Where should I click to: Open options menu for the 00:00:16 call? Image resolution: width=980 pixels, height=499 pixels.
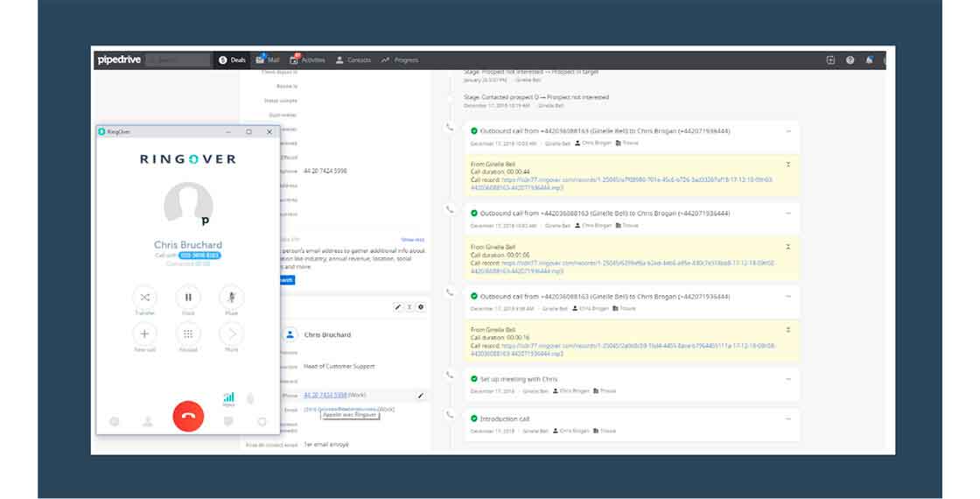coord(788,297)
